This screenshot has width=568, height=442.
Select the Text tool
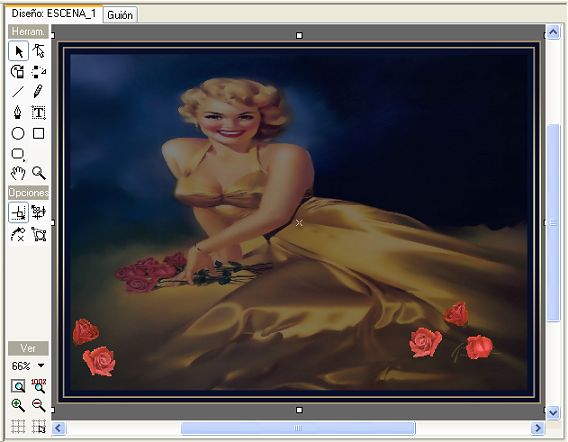[x=38, y=113]
